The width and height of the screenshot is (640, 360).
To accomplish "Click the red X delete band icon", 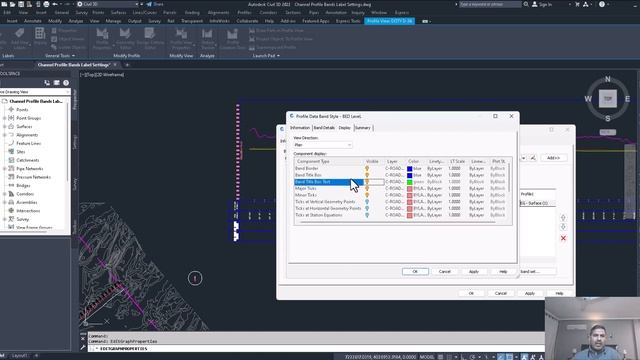I will [x=563, y=238].
